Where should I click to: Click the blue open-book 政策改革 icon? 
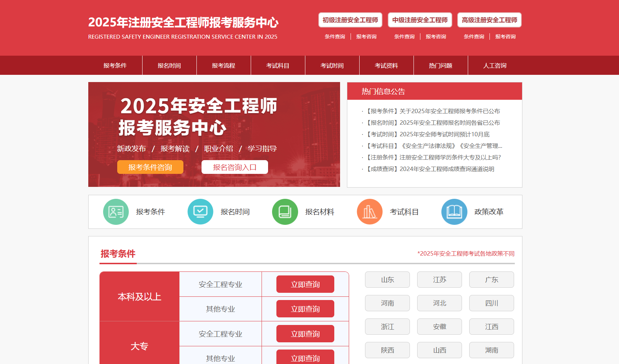(454, 212)
